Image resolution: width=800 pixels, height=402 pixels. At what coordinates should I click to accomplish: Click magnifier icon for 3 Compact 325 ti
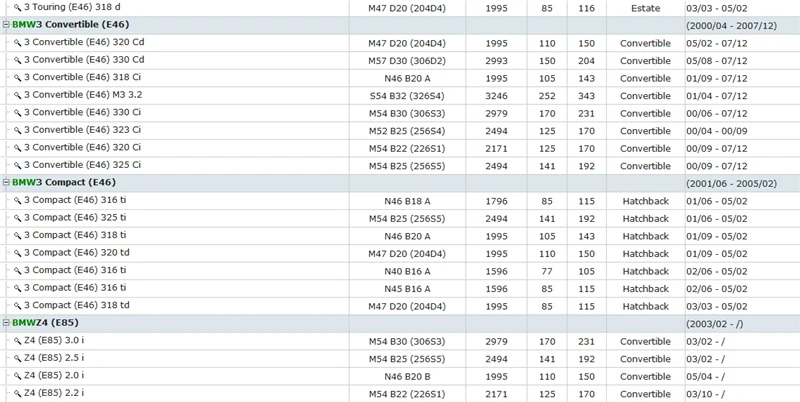(17, 218)
